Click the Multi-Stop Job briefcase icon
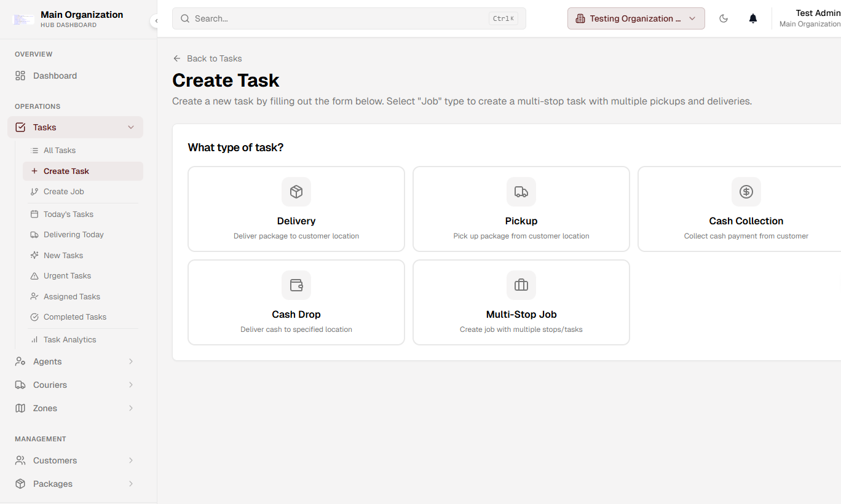This screenshot has width=841, height=504. click(521, 285)
